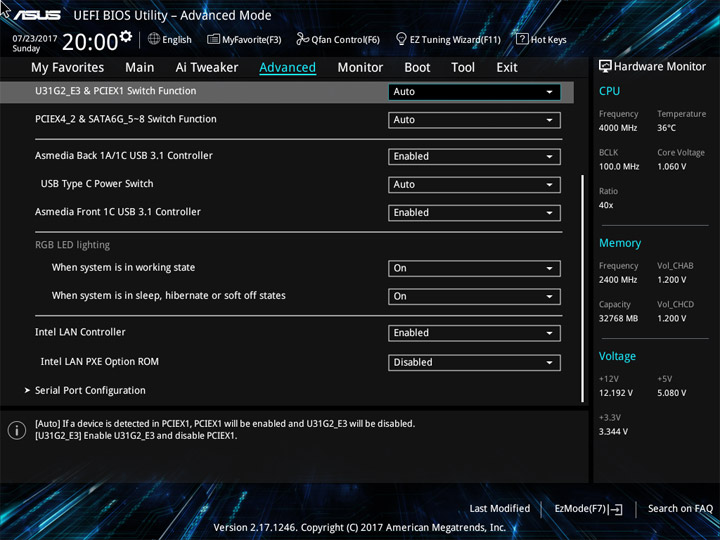The height and width of the screenshot is (540, 720).
Task: Click the 1.060 V core voltage value
Action: click(x=672, y=167)
